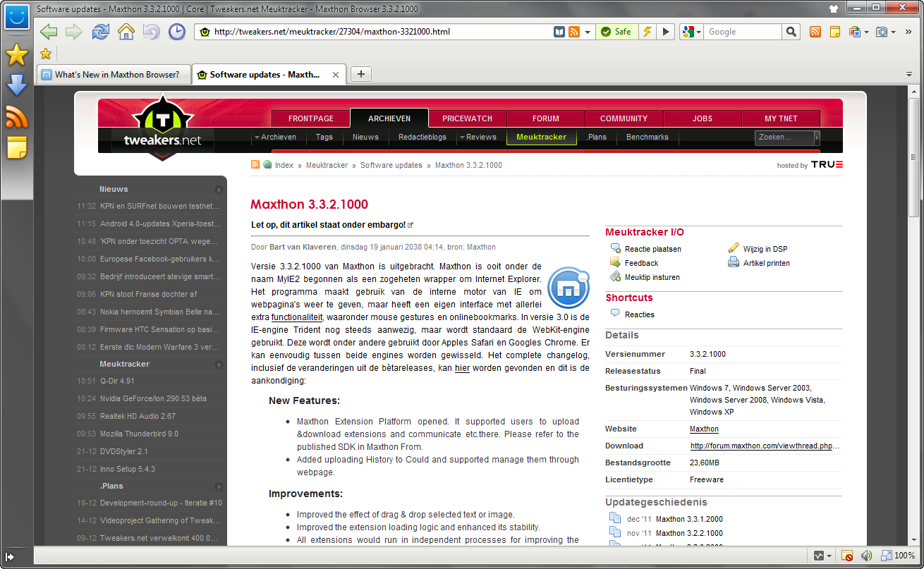Open the Meuktracker submenu item
Image resolution: width=924 pixels, height=569 pixels.
click(541, 137)
